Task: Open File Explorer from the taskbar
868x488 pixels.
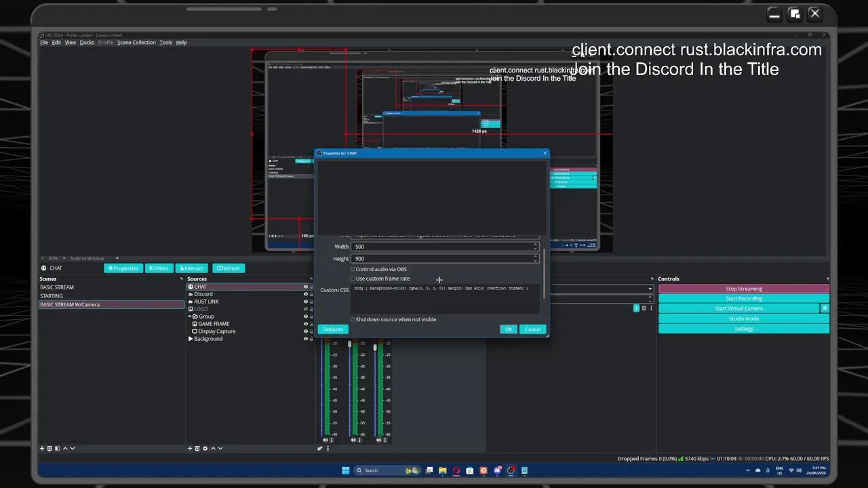Action: 442,470
